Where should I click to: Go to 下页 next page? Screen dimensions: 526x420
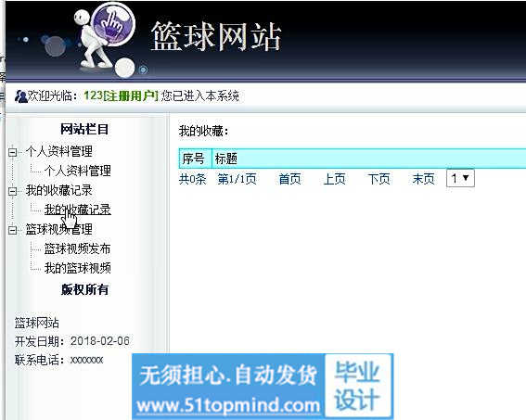pyautogui.click(x=378, y=179)
